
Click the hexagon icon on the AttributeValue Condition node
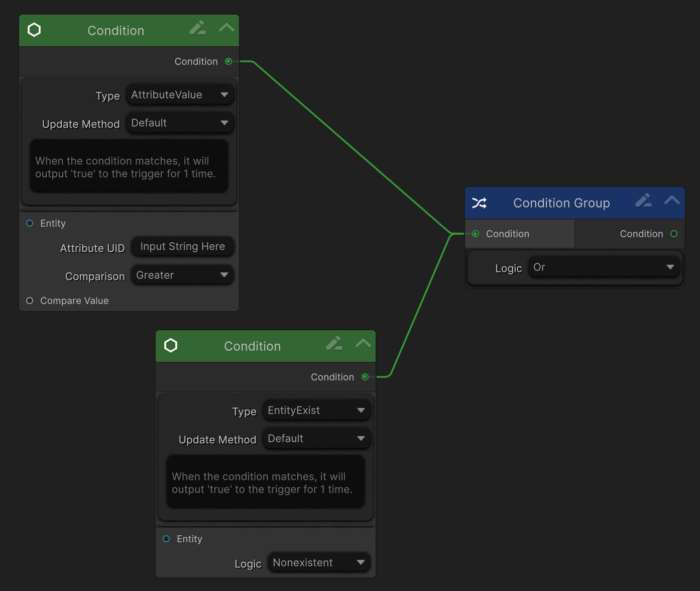click(x=34, y=30)
